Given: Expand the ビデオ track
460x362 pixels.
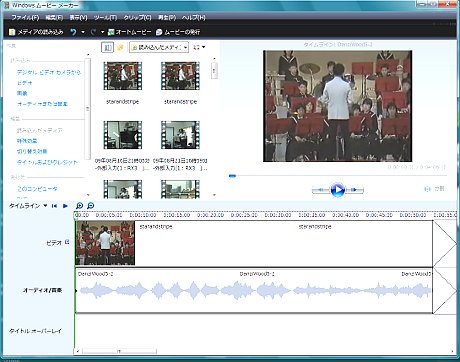Looking at the screenshot, I should pos(67,242).
